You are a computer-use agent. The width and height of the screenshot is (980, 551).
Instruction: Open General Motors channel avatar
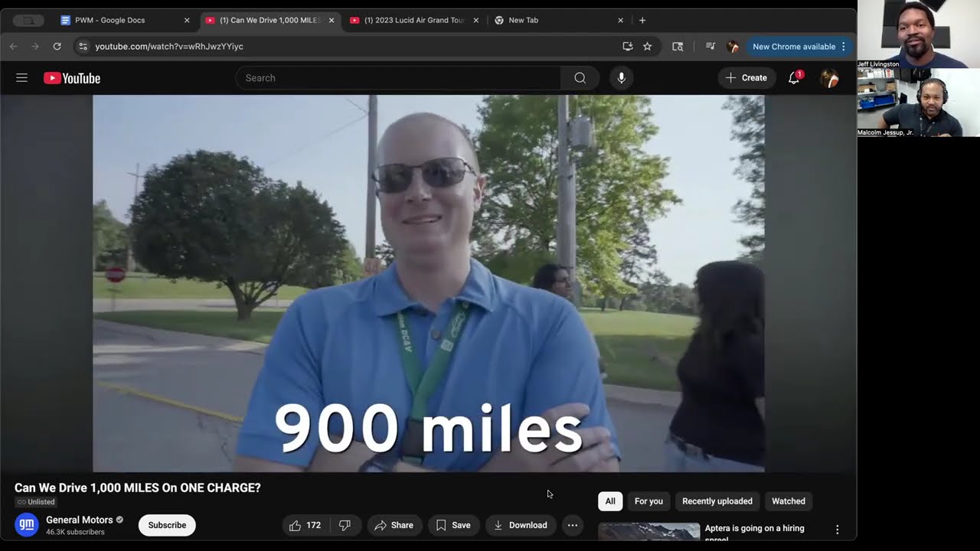27,525
